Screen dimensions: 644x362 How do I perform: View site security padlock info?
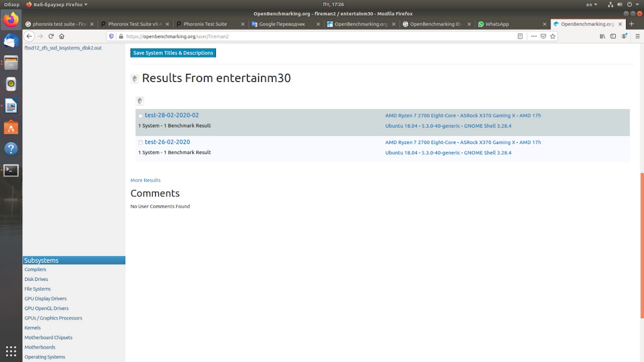tap(120, 36)
